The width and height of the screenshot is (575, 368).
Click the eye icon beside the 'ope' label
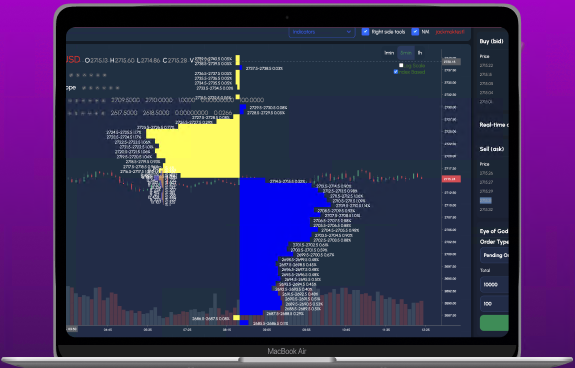click(x=84, y=88)
